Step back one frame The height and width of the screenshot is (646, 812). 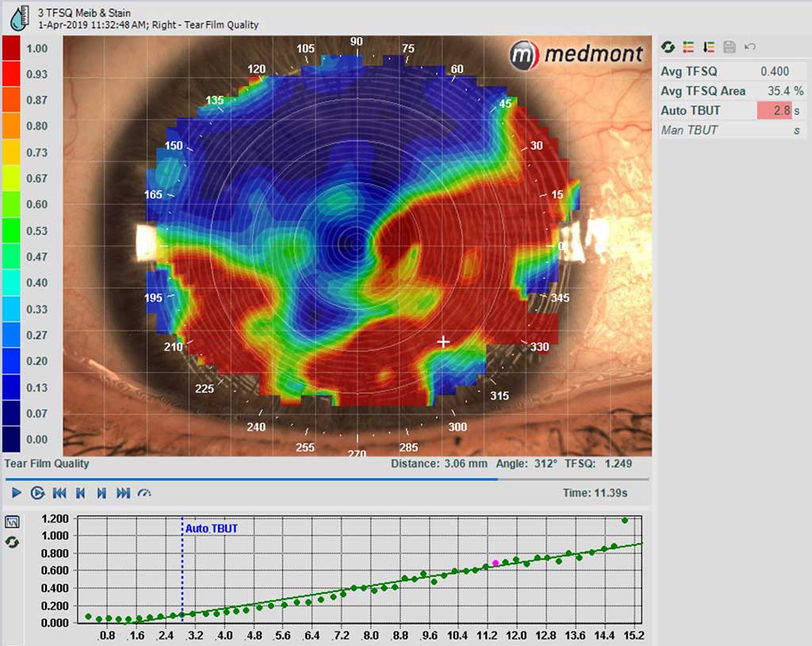coord(80,493)
